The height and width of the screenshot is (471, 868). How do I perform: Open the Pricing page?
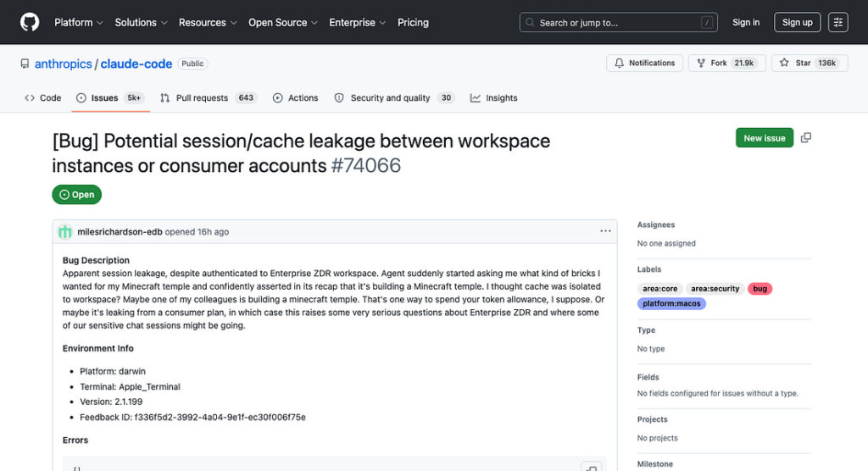(x=413, y=23)
